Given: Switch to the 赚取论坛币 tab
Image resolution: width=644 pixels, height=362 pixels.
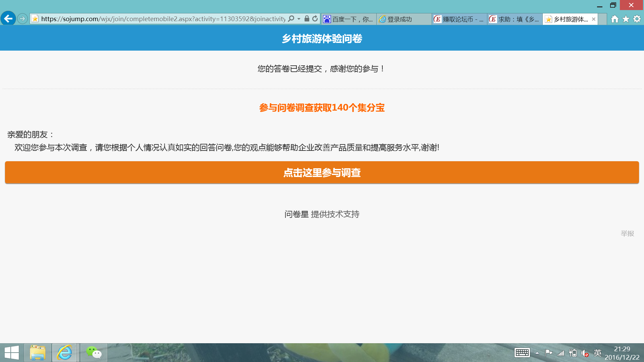Looking at the screenshot, I should coord(459,19).
